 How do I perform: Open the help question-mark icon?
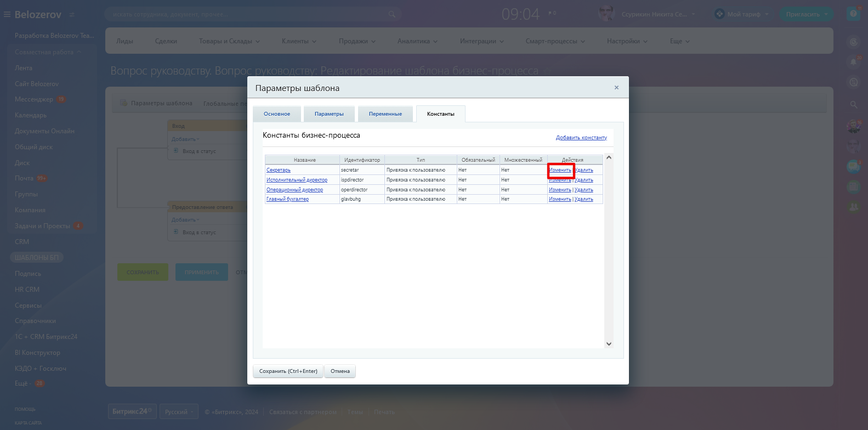(x=853, y=14)
